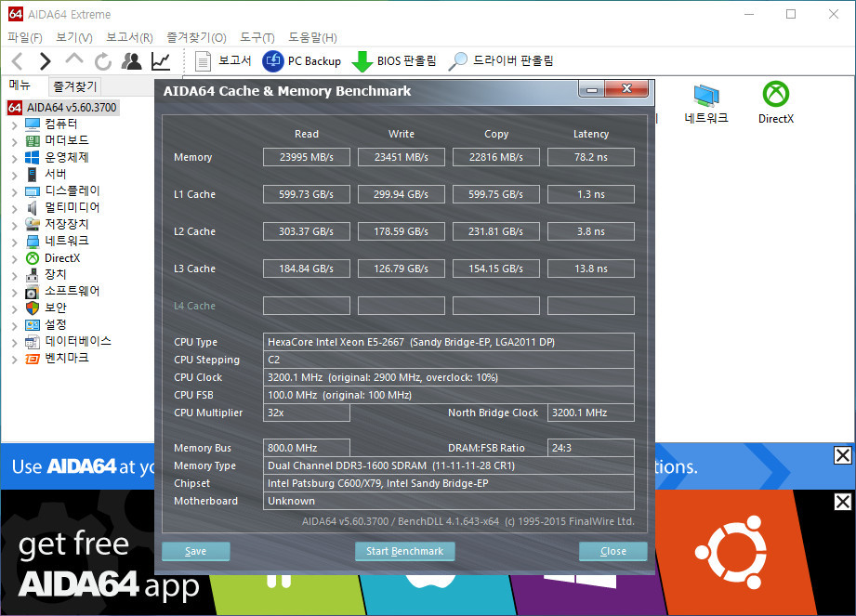856x616 pixels.
Task: Expand the 소프트웨어 tree node
Action: [x=15, y=293]
